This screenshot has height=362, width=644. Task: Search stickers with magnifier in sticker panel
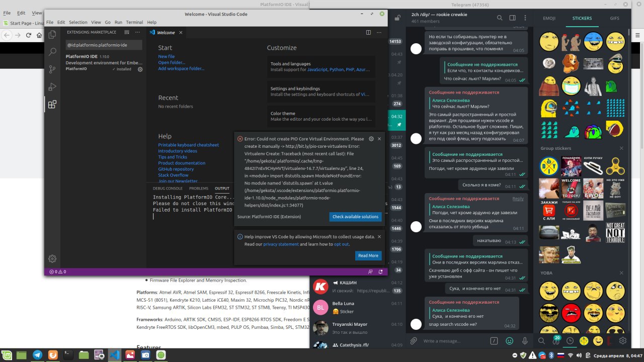point(542,341)
